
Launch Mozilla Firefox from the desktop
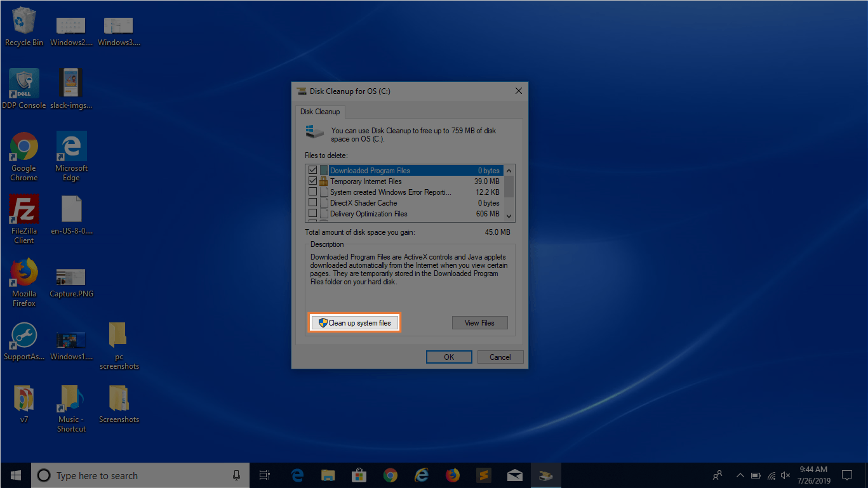click(x=24, y=282)
